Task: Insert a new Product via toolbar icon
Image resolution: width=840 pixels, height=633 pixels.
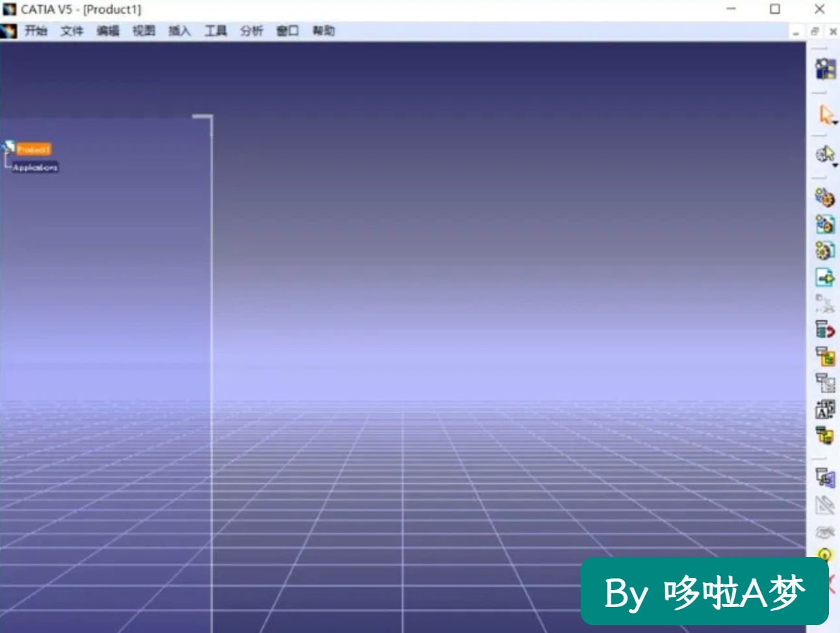Action: [x=825, y=224]
